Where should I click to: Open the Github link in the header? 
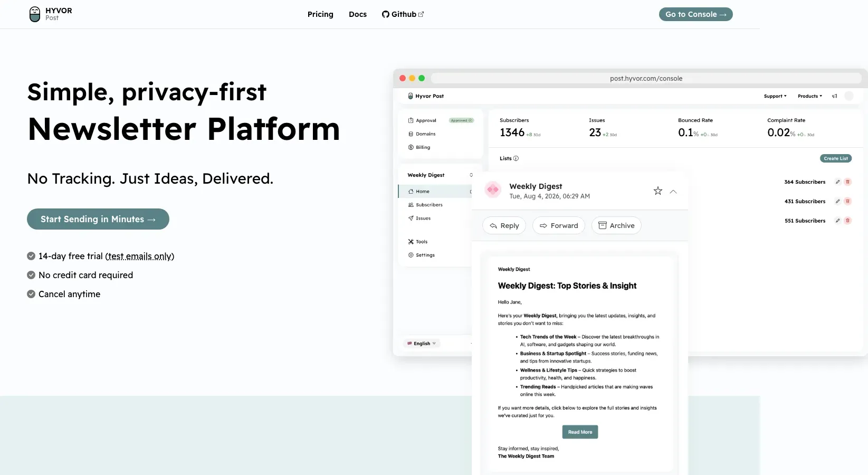(x=403, y=14)
